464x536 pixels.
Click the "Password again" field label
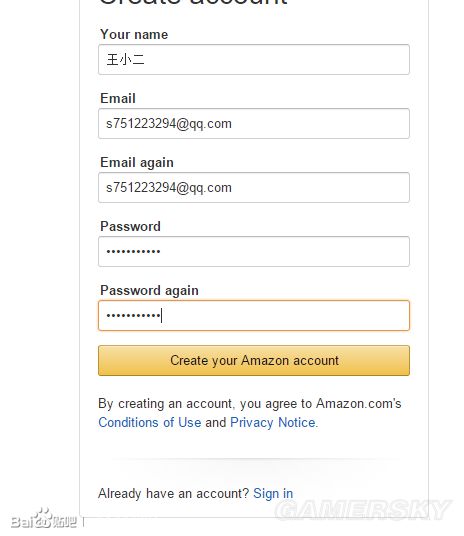pos(149,291)
